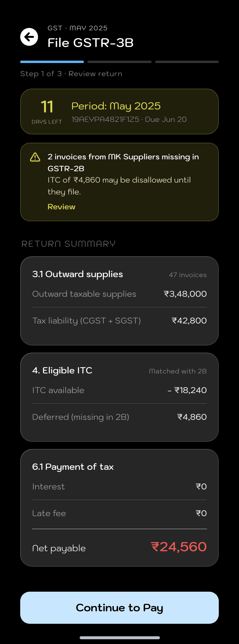This screenshot has height=644, width=239.
Task: Open the Review link in the warning
Action: pyautogui.click(x=62, y=207)
